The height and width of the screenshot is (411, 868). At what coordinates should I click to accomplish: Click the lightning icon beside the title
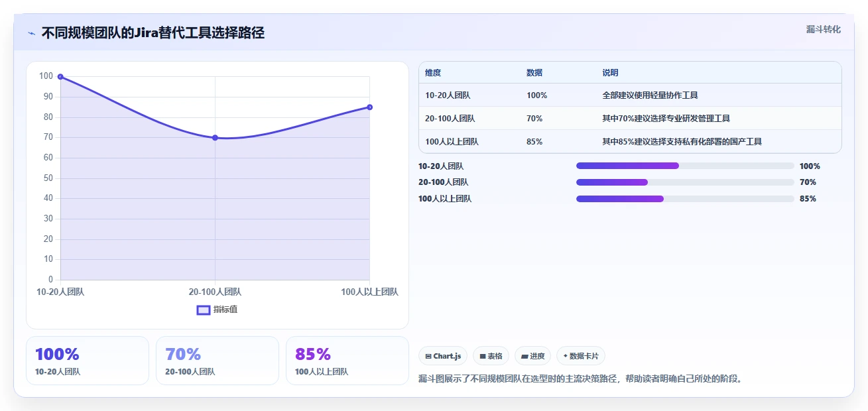32,33
